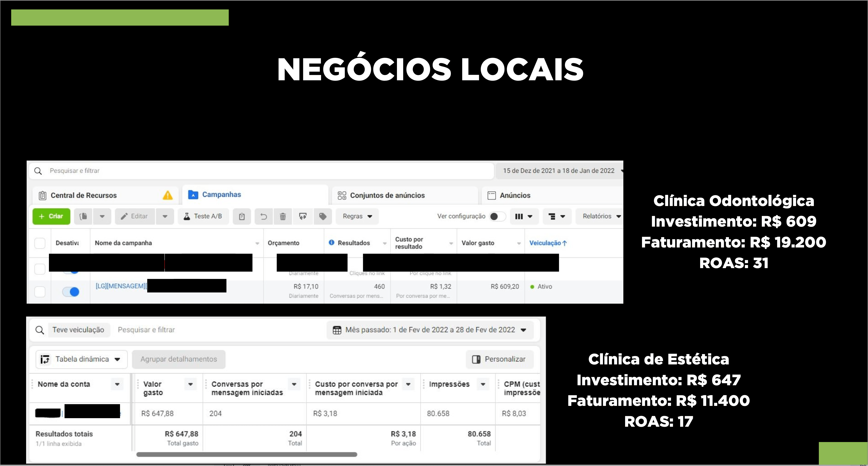
Task: Open Conversas por mensagem iniciadas column menu
Action: pos(294,384)
